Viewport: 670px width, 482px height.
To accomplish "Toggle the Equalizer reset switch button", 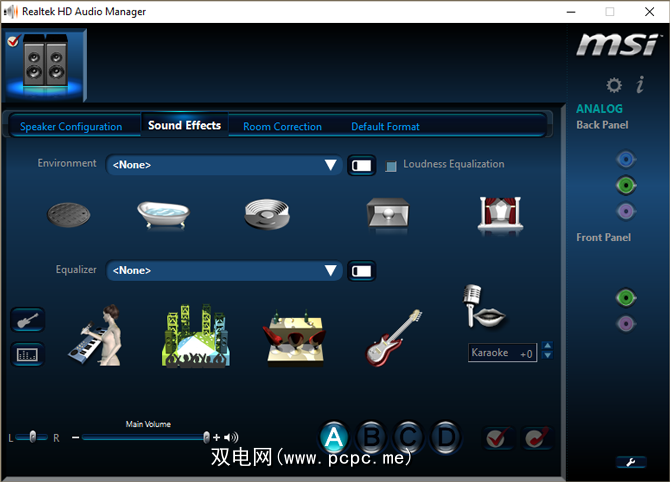I will coord(361,271).
